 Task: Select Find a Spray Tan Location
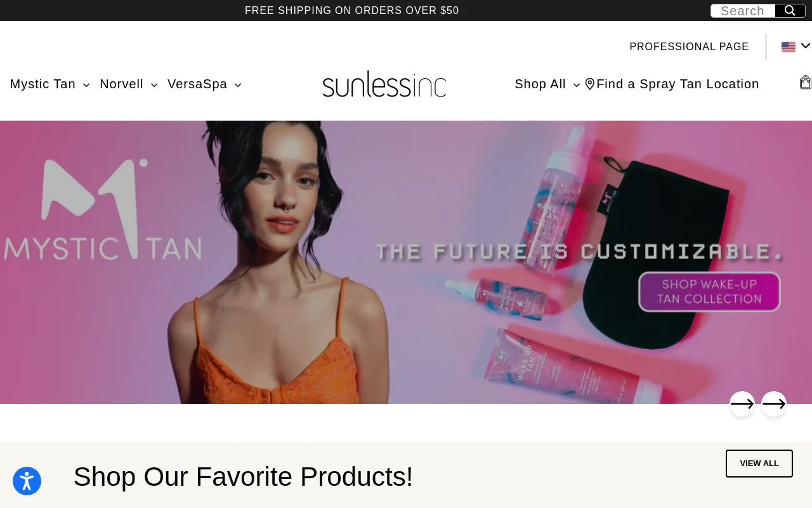coord(678,84)
